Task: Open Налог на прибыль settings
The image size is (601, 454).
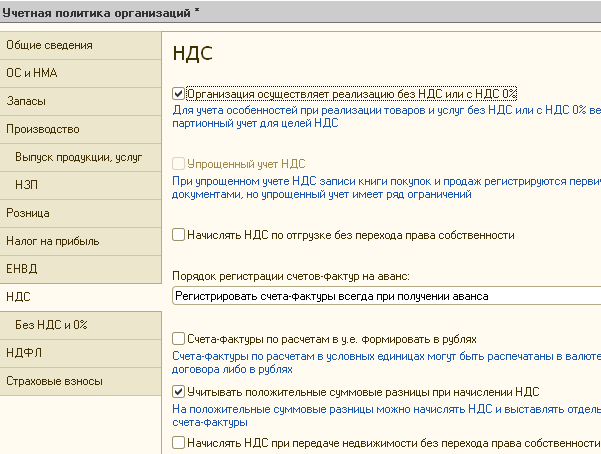Action: coord(80,241)
